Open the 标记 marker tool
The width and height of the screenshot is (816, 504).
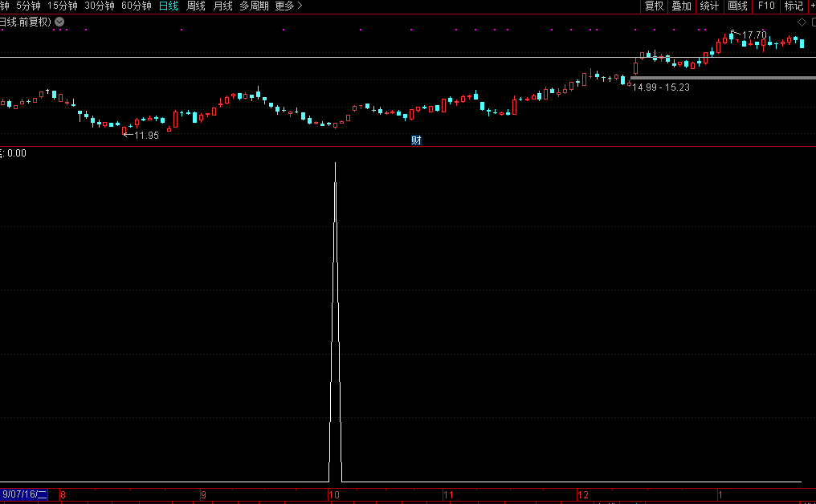(793, 6)
